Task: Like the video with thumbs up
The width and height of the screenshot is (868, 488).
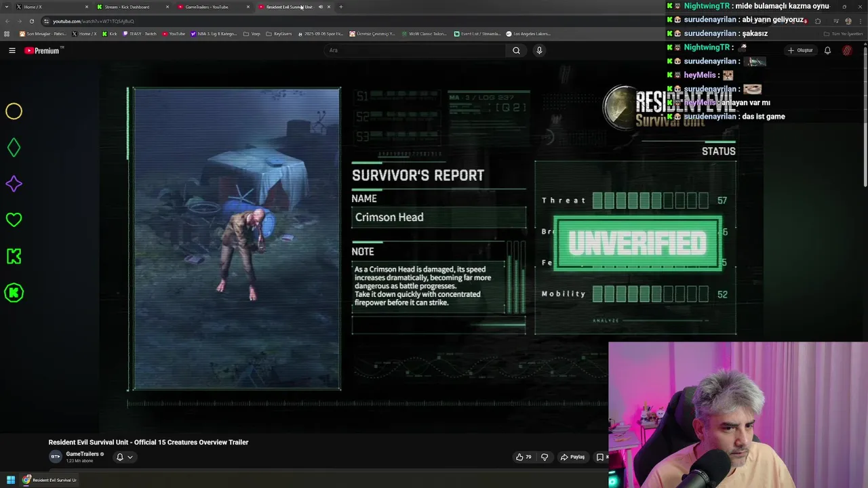Action: (523, 457)
